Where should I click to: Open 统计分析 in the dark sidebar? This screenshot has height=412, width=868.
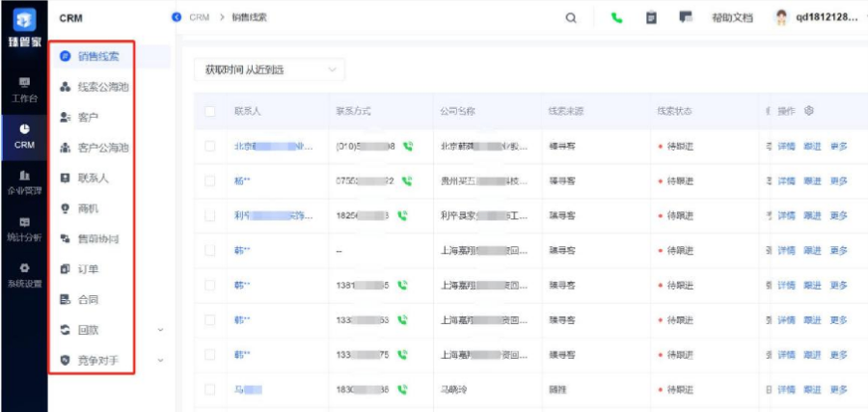[24, 228]
